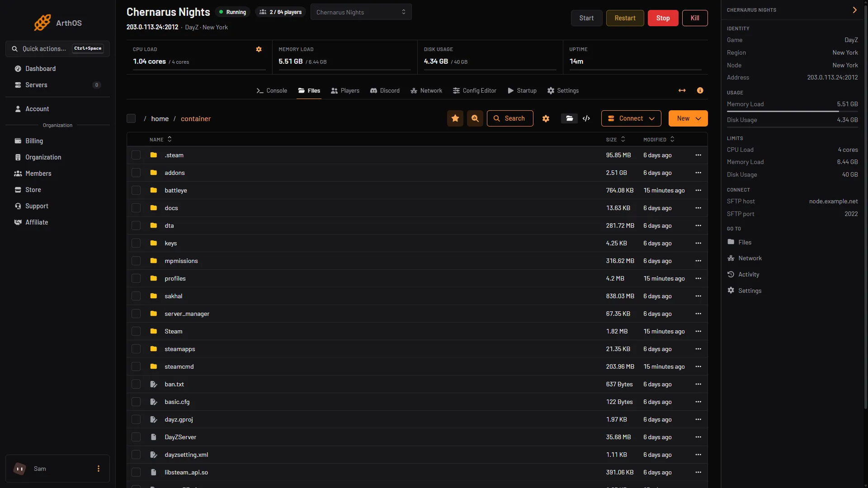Collapse the Chernarus Nights side panel arrow
The width and height of the screenshot is (868, 488).
[x=854, y=10]
